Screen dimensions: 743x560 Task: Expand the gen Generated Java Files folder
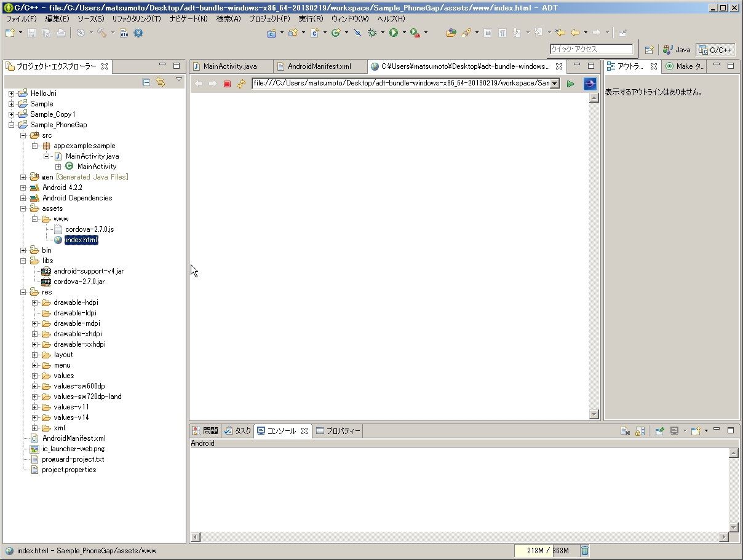point(23,177)
